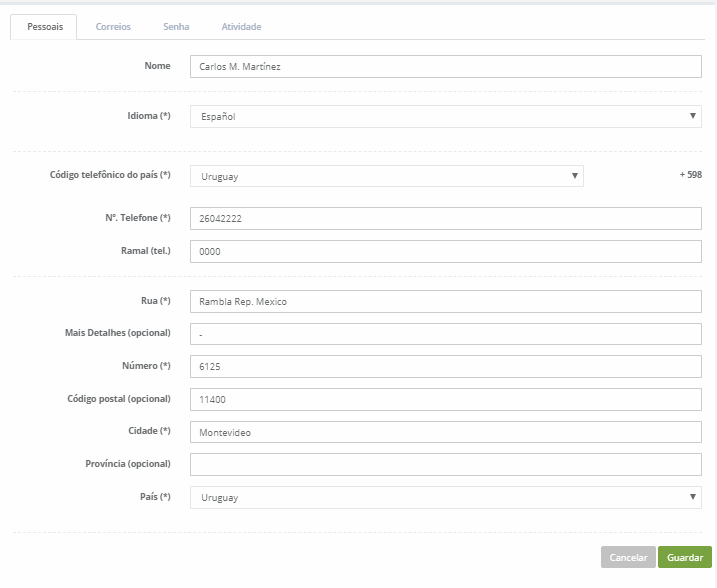
Task: Click the Nome field with Carlos M. Martínez
Action: tap(445, 66)
